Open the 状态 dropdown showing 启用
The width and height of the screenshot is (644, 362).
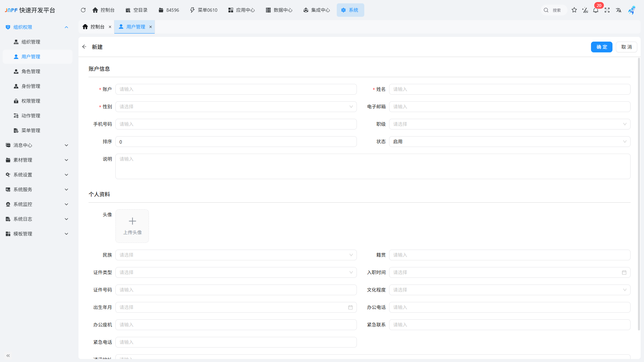pyautogui.click(x=509, y=142)
